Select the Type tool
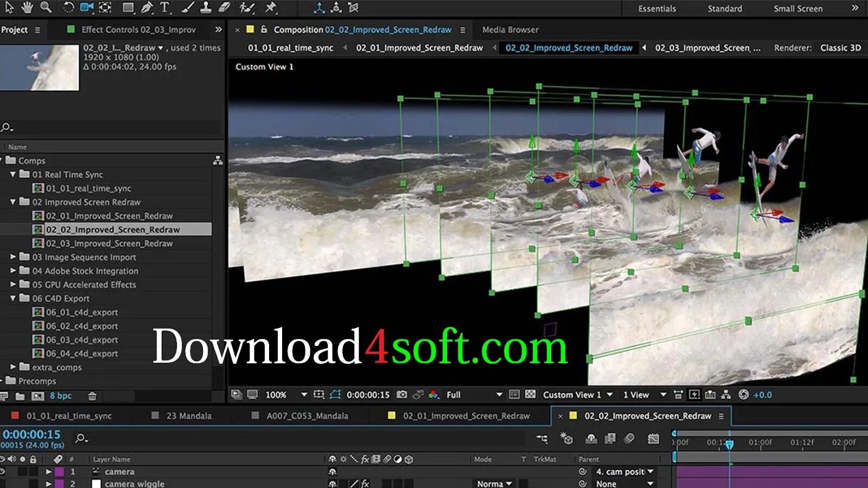Image resolution: width=868 pixels, height=488 pixels. click(165, 8)
